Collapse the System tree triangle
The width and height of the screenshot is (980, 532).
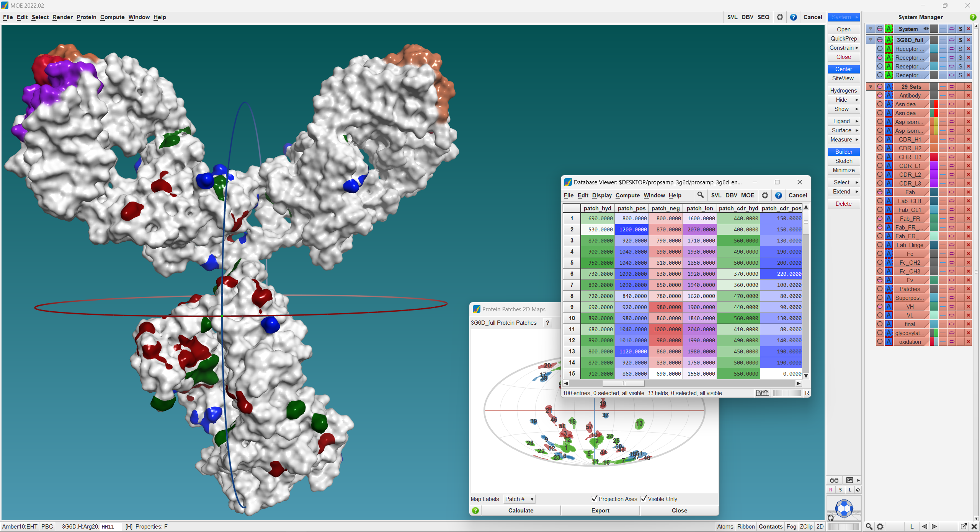871,29
